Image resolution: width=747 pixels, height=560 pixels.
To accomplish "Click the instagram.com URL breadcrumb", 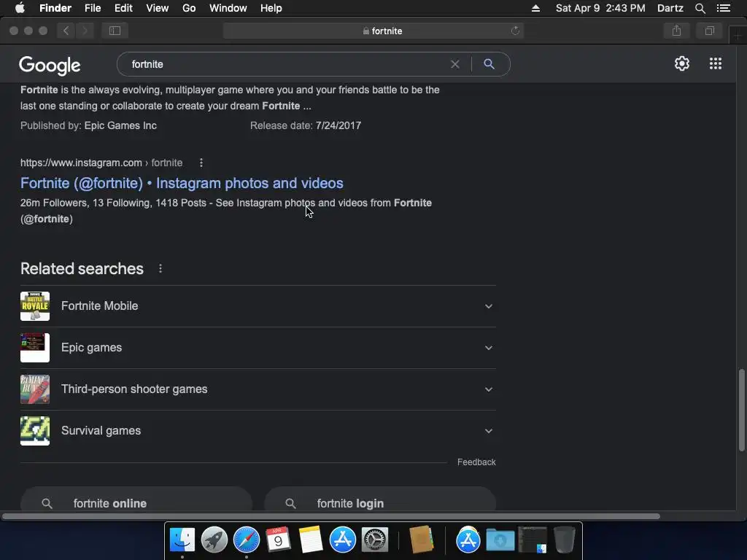I will 101,163.
